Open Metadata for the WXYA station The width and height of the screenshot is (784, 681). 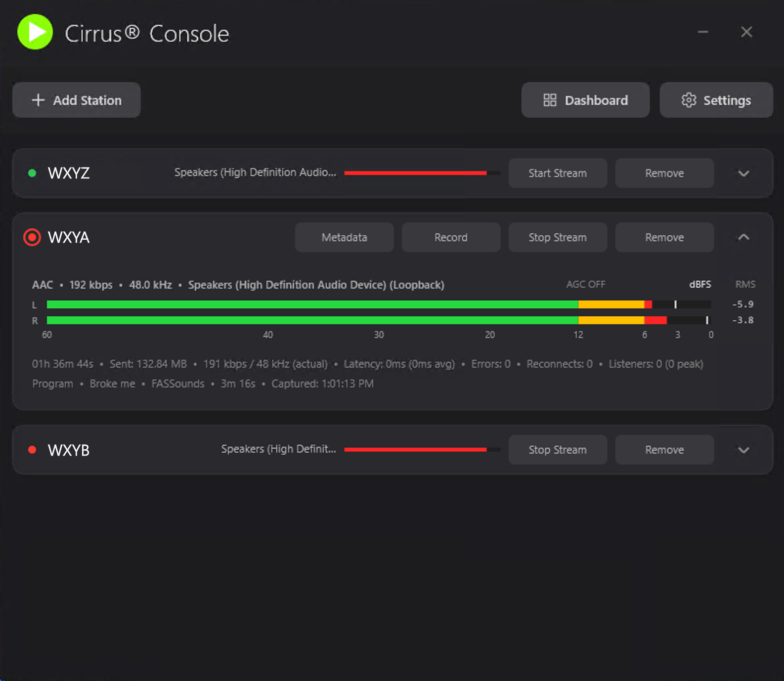pos(345,237)
